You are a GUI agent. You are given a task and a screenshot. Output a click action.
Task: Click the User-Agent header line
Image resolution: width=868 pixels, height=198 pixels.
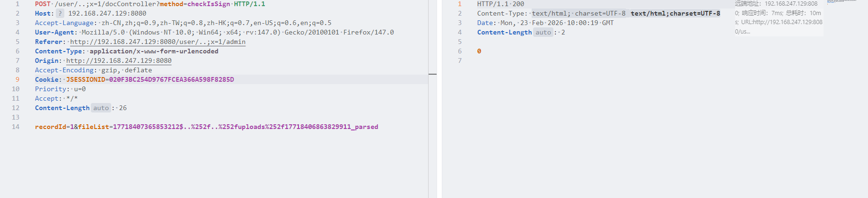[214, 32]
